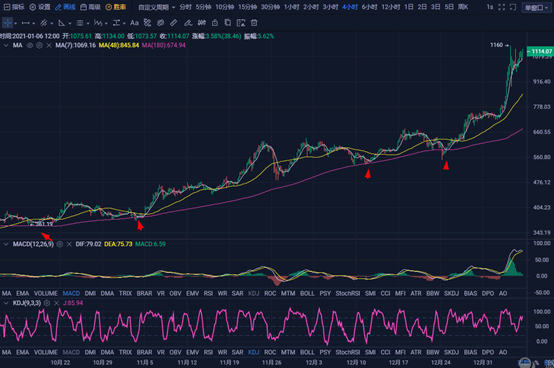Select the Aa text annotation tool
Screen dimensions: 554x368
click(x=134, y=23)
